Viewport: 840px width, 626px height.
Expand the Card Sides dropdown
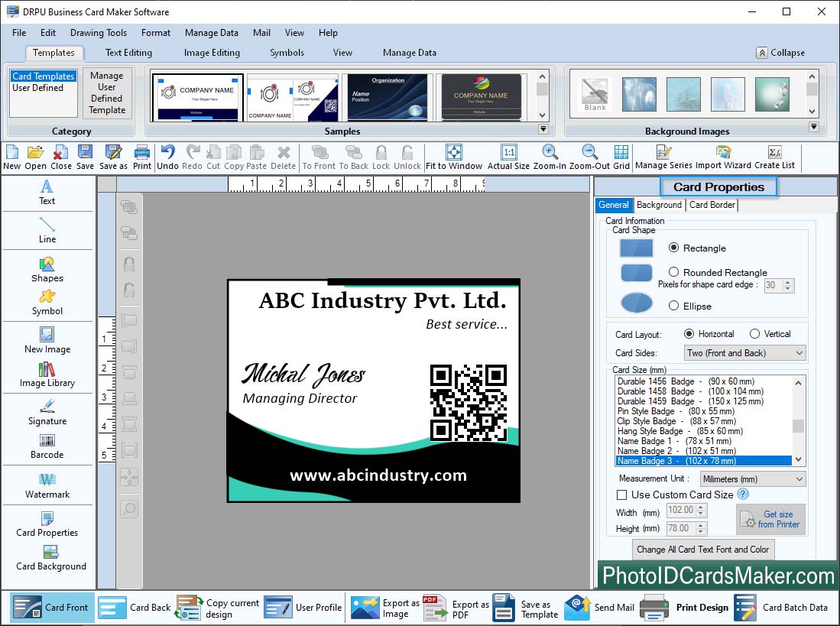click(745, 353)
